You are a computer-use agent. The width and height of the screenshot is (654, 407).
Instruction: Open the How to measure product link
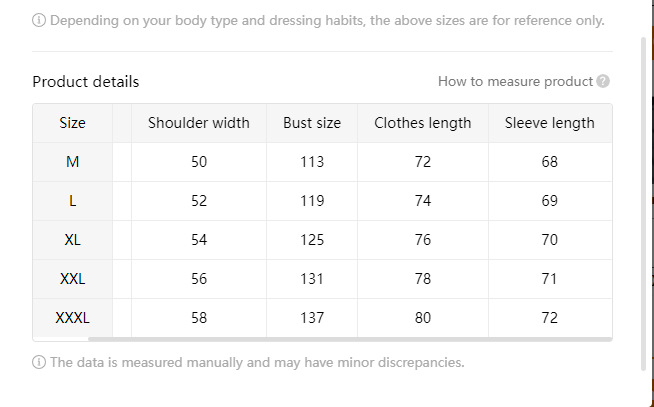pos(515,82)
